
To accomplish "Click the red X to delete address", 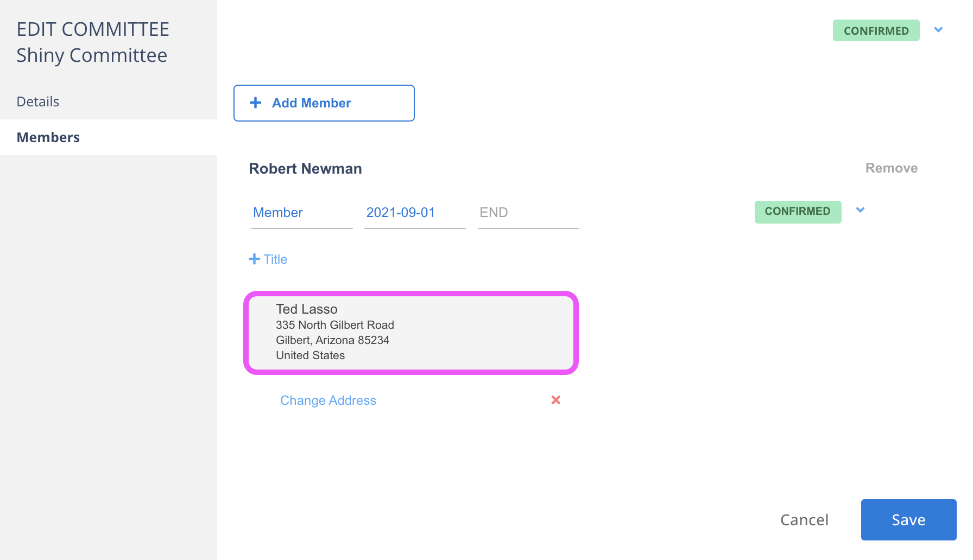I will click(x=555, y=400).
